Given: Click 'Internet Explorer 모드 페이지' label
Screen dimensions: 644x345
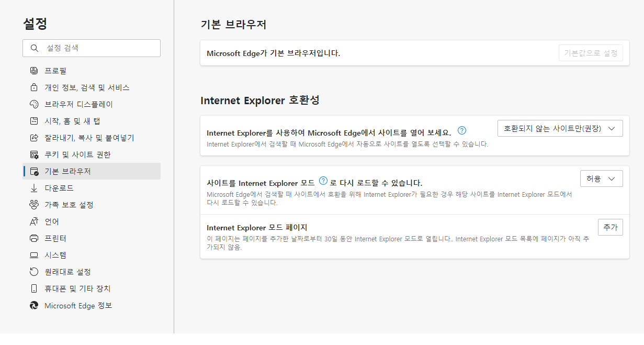Looking at the screenshot, I should tap(257, 227).
